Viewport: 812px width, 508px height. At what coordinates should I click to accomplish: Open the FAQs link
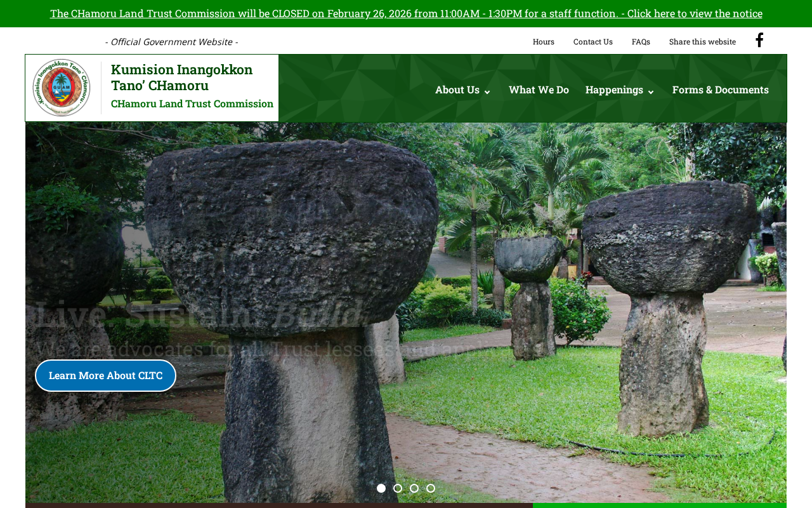(641, 41)
